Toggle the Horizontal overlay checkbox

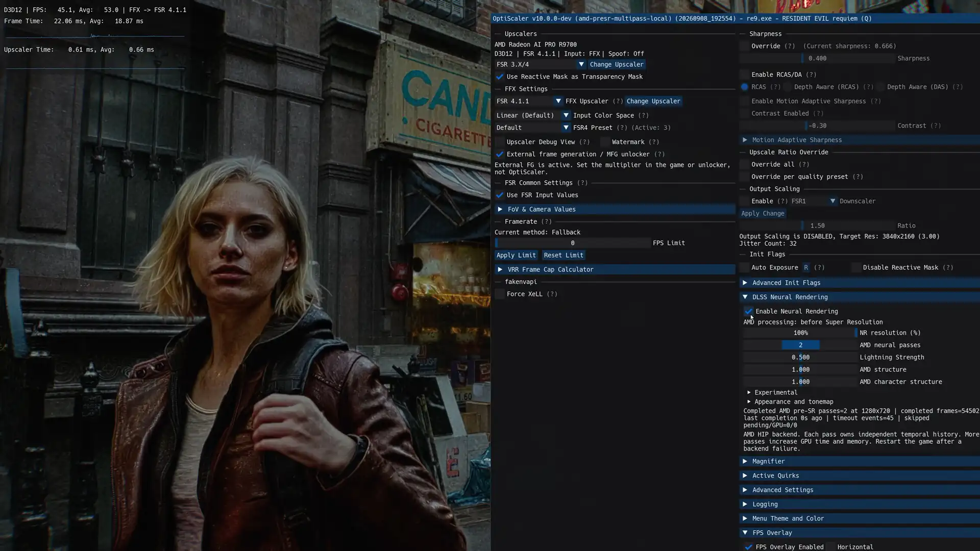(830, 547)
